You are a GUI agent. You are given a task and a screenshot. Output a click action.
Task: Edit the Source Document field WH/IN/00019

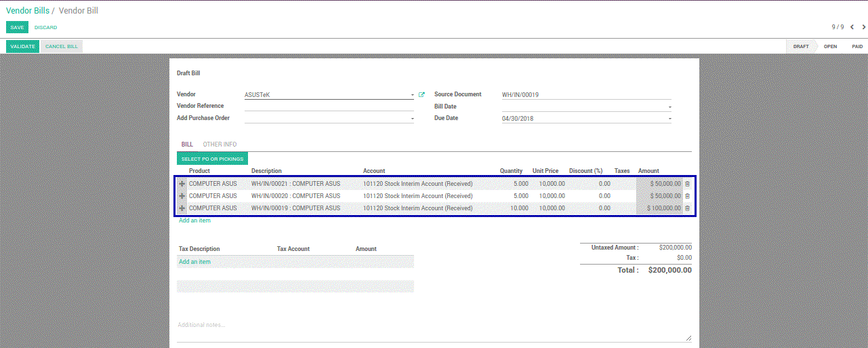pyautogui.click(x=587, y=95)
